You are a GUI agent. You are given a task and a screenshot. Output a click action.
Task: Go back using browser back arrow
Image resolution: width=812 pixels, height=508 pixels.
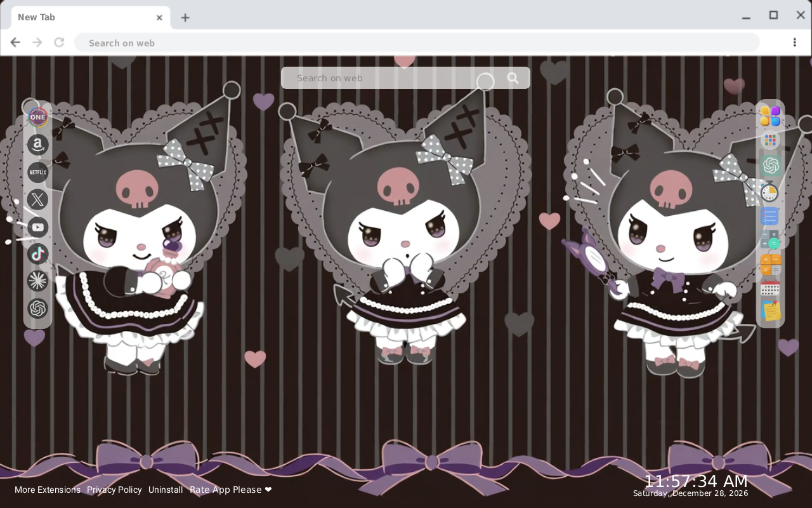point(15,43)
